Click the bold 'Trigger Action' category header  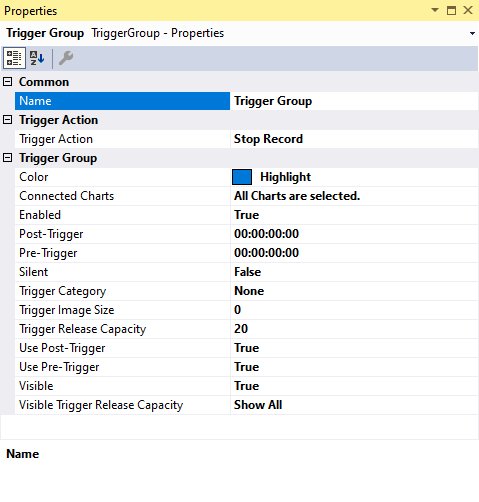click(x=59, y=120)
